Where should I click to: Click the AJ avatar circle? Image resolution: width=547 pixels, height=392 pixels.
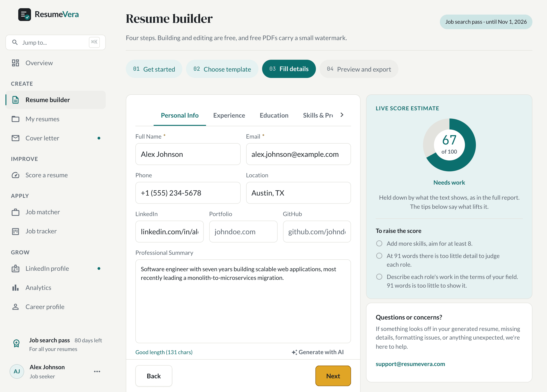point(17,371)
